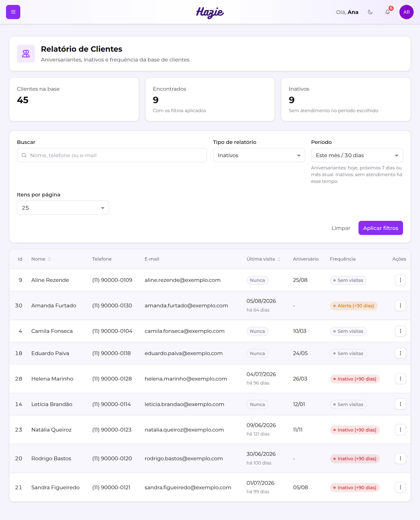Viewport: 420px width, 520px height.
Task: Click the Clientes na base card
Action: (x=74, y=99)
